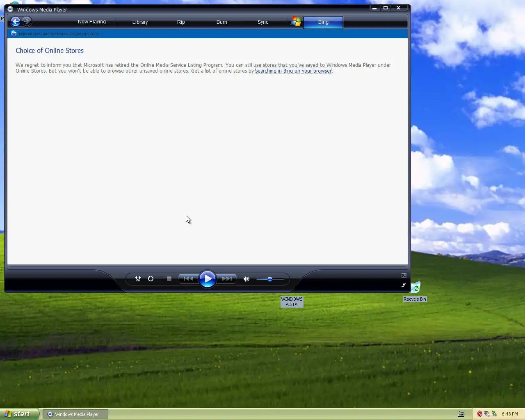Viewport: 525px width, 420px height.
Task: Click Windows Media Player taskbar button
Action: [x=75, y=414]
